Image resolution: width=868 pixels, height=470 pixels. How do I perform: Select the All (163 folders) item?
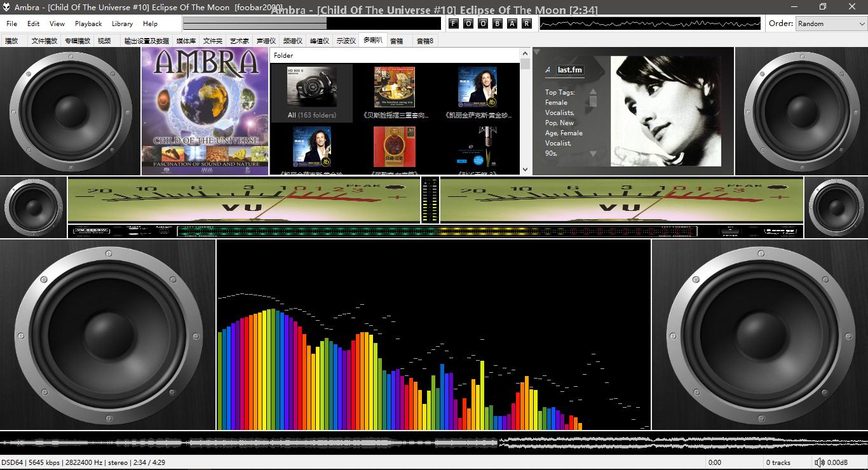click(311, 93)
